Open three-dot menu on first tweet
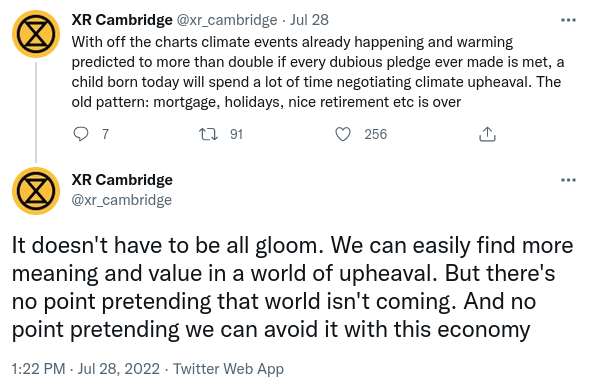 pyautogui.click(x=568, y=20)
